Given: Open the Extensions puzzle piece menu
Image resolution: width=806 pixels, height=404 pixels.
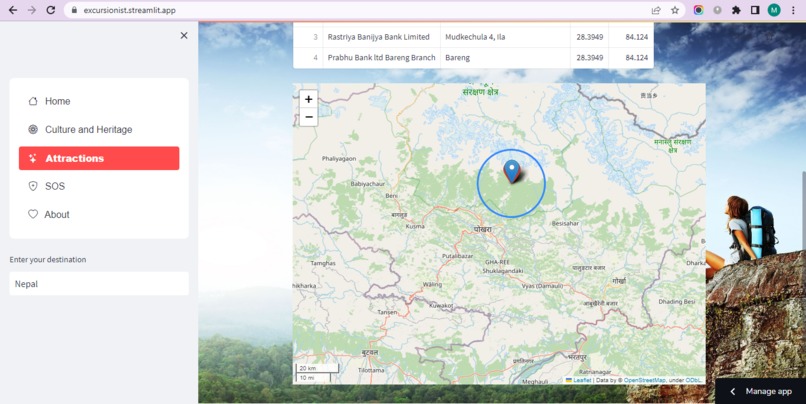Looking at the screenshot, I should pos(736,10).
